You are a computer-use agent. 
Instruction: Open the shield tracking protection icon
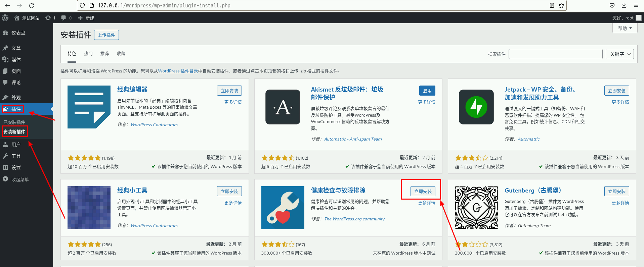click(82, 5)
